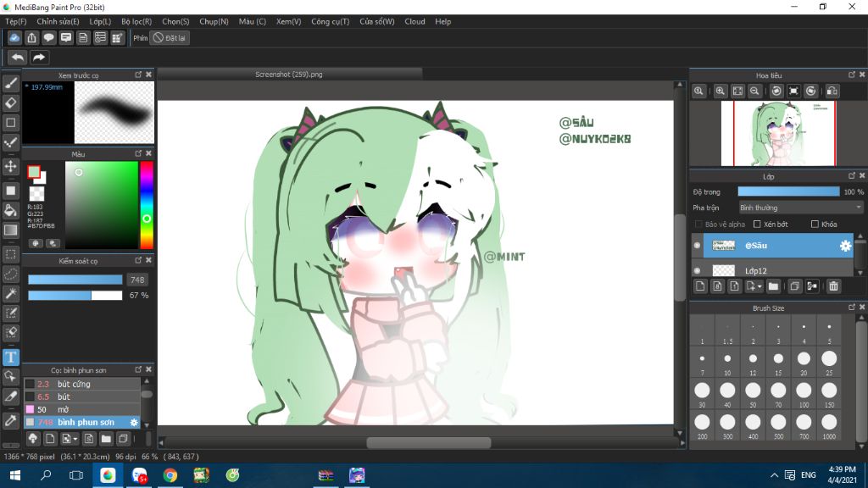This screenshot has height=488, width=868.
Task: Click the ENG language indicator
Action: 808,475
